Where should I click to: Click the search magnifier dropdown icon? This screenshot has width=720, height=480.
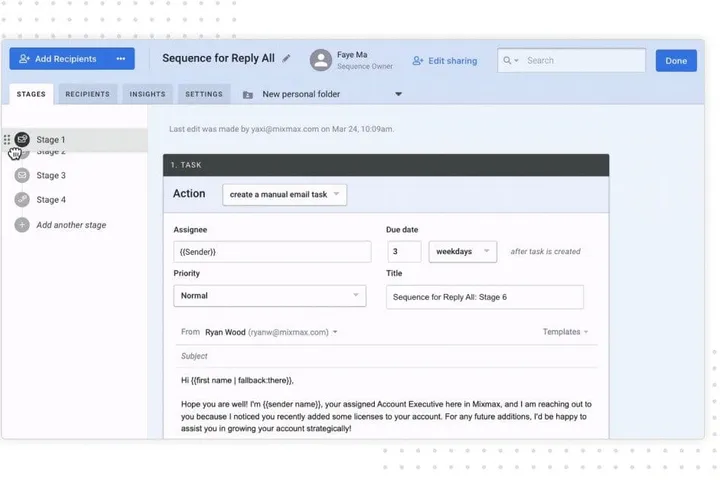click(x=510, y=60)
